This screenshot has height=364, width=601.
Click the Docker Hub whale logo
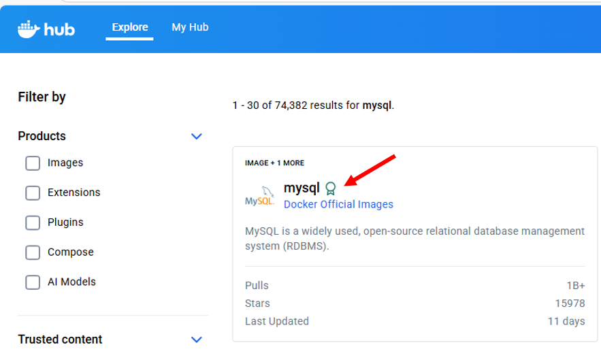[46, 29]
